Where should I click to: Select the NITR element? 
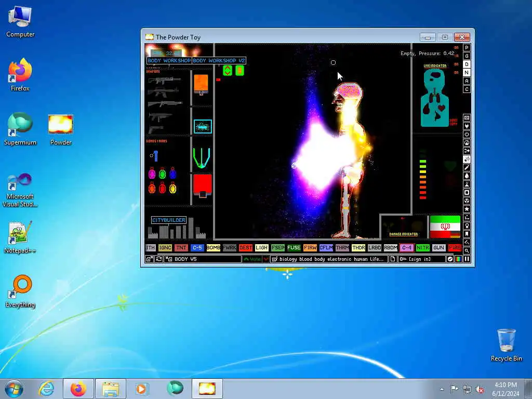[x=423, y=248]
